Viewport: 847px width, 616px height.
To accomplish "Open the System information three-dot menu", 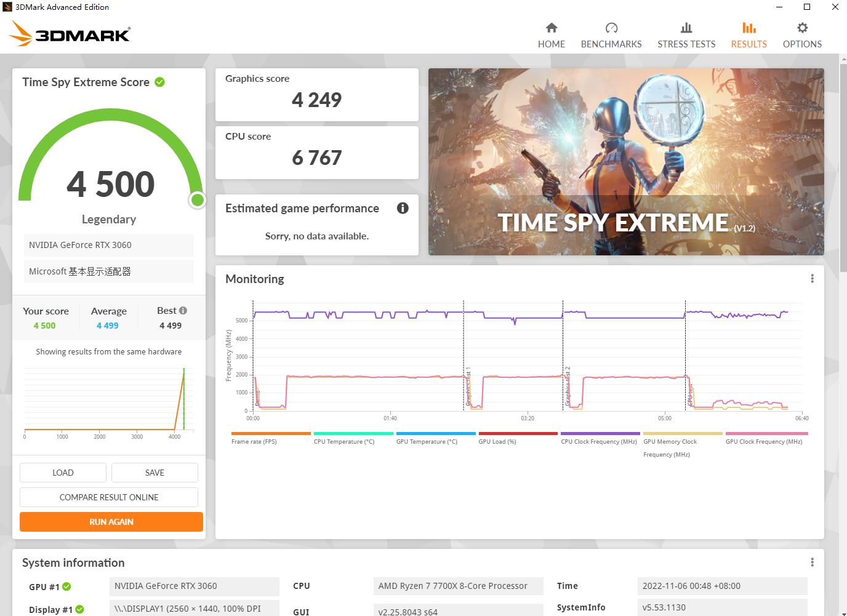I will tap(812, 562).
